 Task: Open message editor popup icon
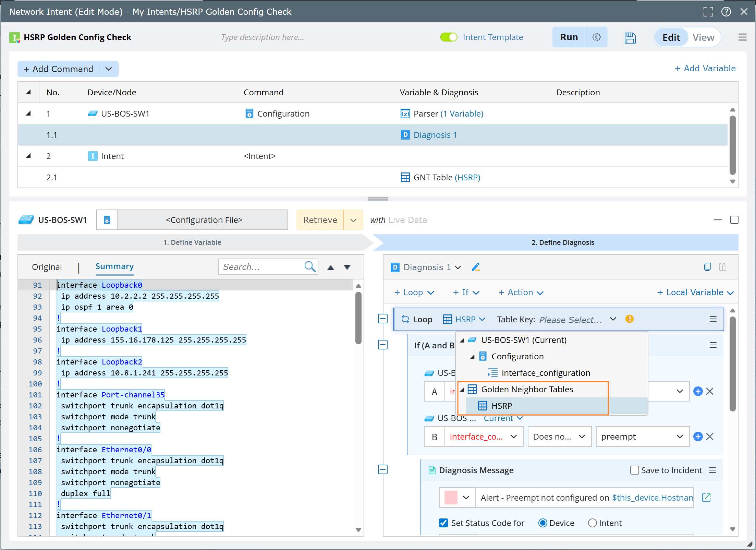pyautogui.click(x=706, y=498)
